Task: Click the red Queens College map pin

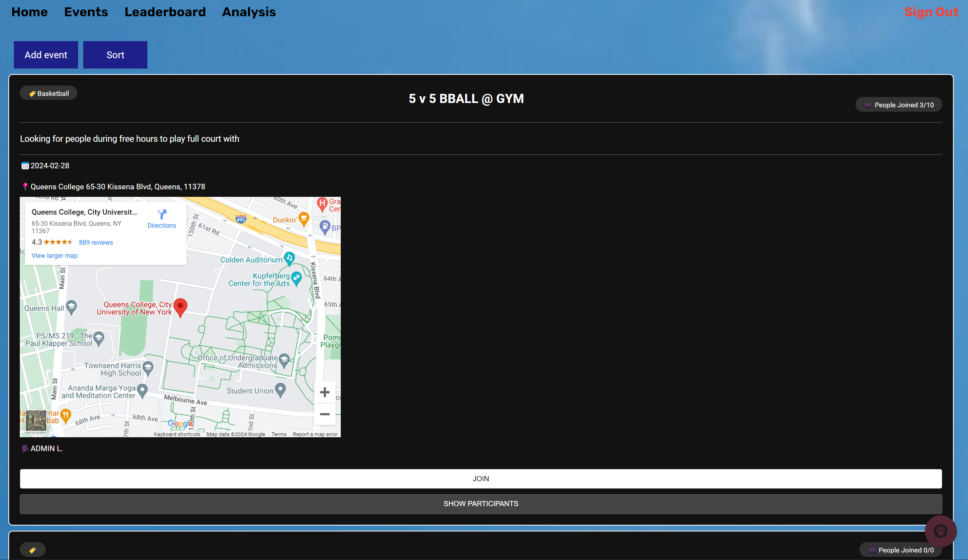Action: point(180,306)
